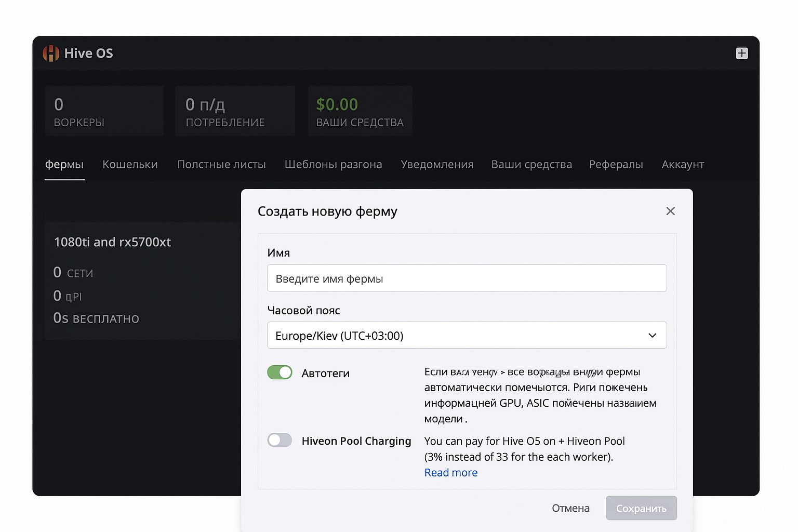Click the $0.00 Ваши средства card
The height and width of the screenshot is (532, 798).
pos(360,111)
